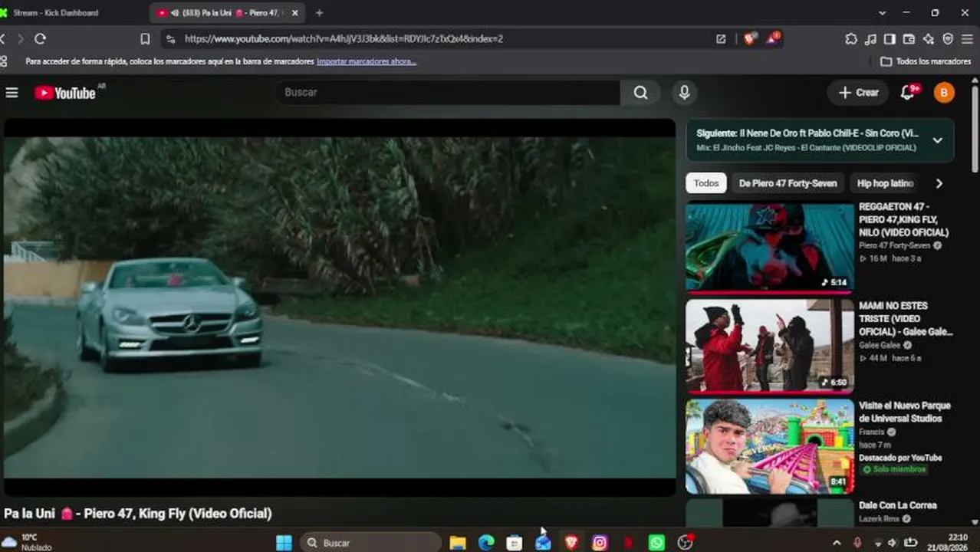The height and width of the screenshot is (552, 980).
Task: Open Dale Con la Correa video title
Action: [x=897, y=505]
